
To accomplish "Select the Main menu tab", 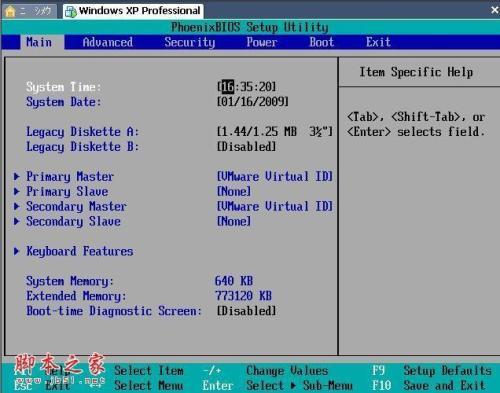I will [39, 42].
